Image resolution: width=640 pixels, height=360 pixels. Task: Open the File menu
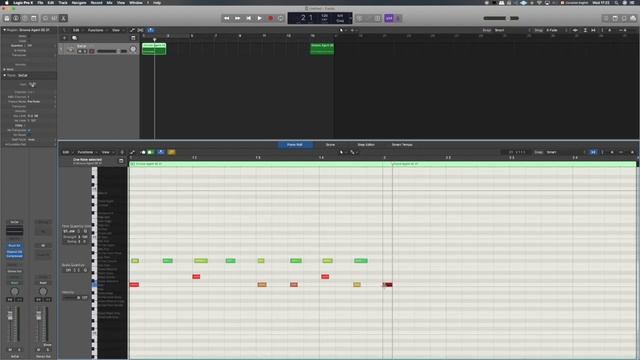point(40,2)
